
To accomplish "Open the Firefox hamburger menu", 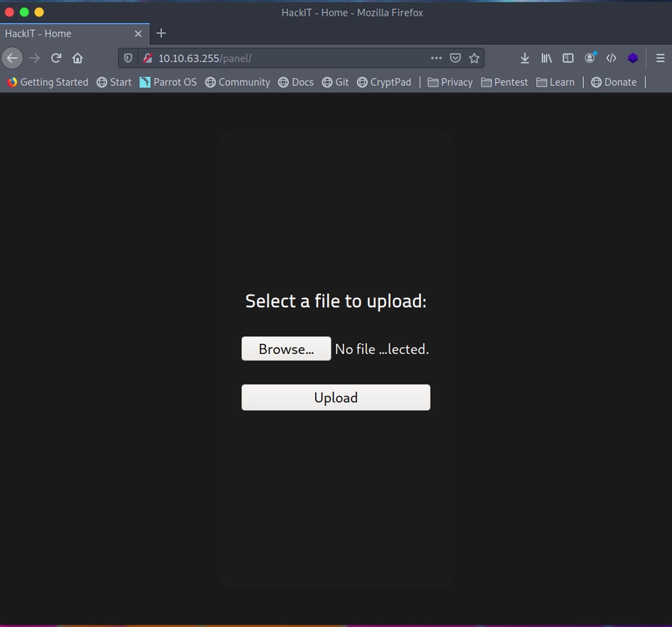I will pos(660,58).
